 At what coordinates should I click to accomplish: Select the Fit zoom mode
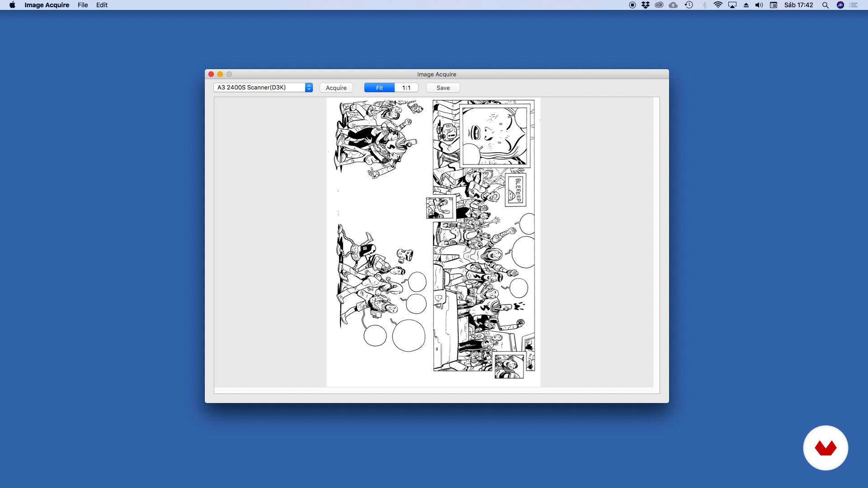(379, 88)
